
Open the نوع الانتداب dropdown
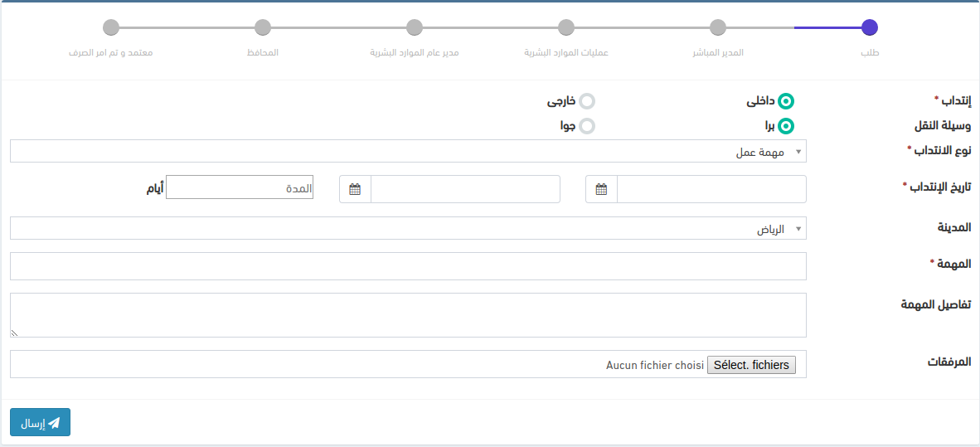(408, 152)
